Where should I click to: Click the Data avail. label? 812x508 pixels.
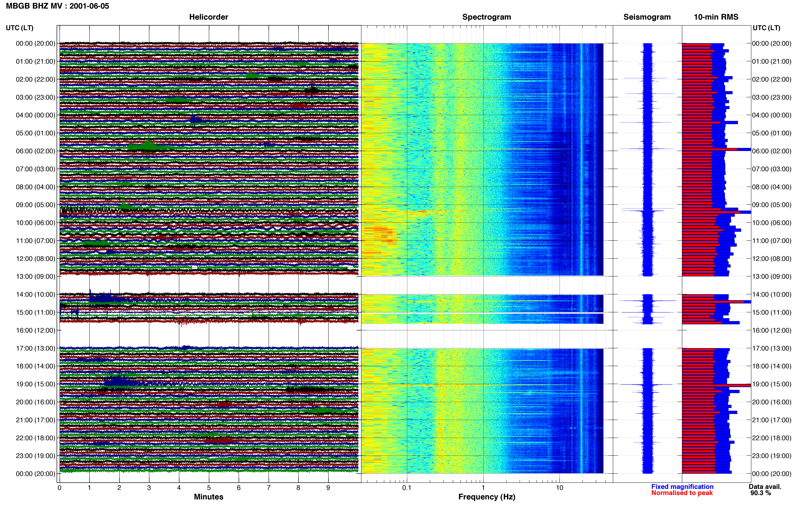pyautogui.click(x=765, y=487)
